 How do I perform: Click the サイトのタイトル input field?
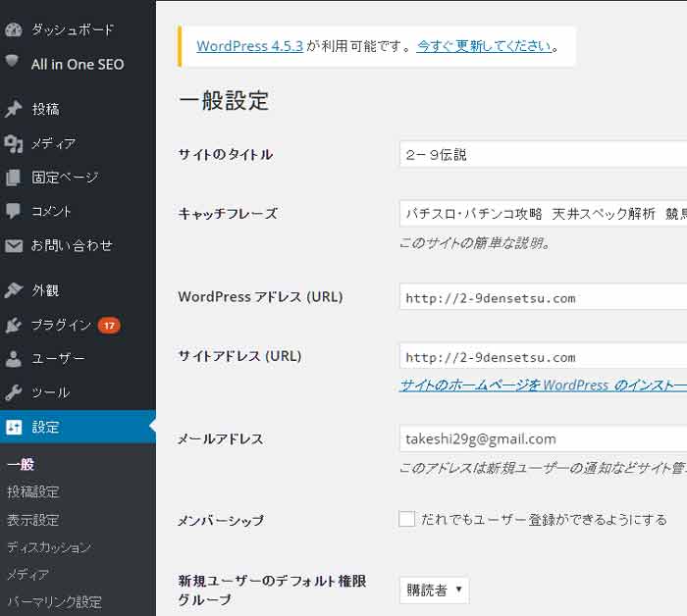(x=544, y=154)
